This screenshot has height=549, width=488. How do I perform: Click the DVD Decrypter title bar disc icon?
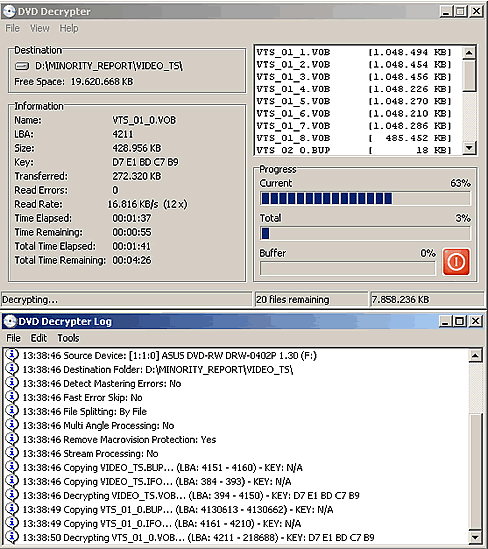9,12
